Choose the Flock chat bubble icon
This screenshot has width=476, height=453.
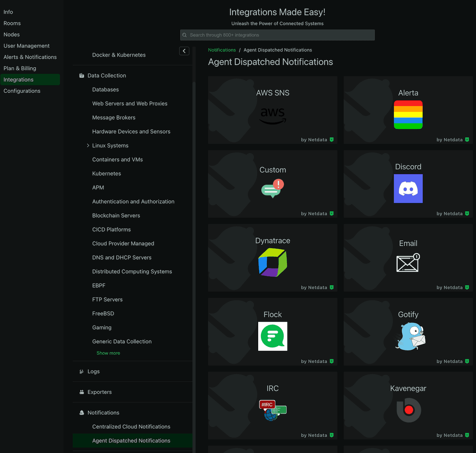coord(273,336)
